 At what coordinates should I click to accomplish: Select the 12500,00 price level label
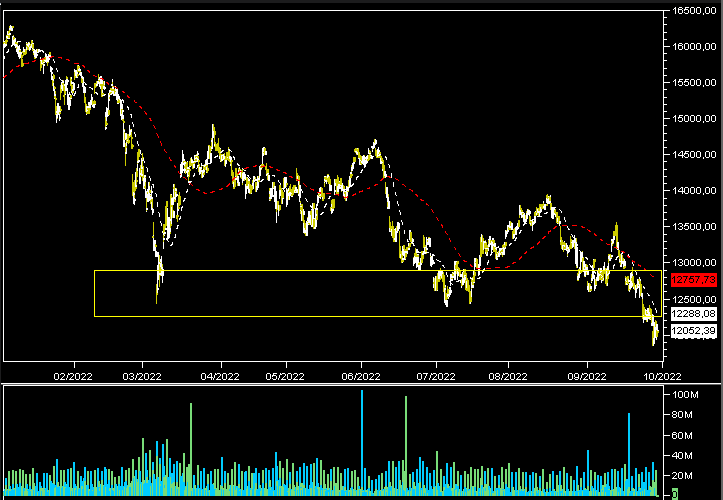[x=694, y=299]
